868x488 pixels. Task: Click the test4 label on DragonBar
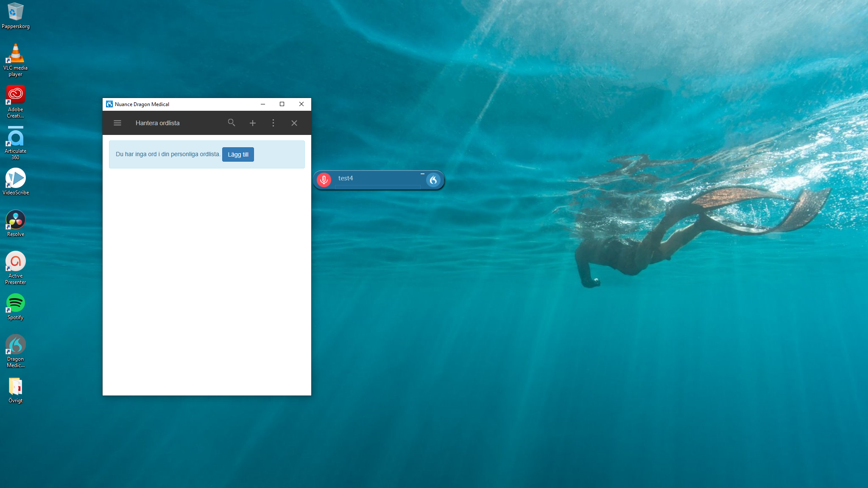346,178
